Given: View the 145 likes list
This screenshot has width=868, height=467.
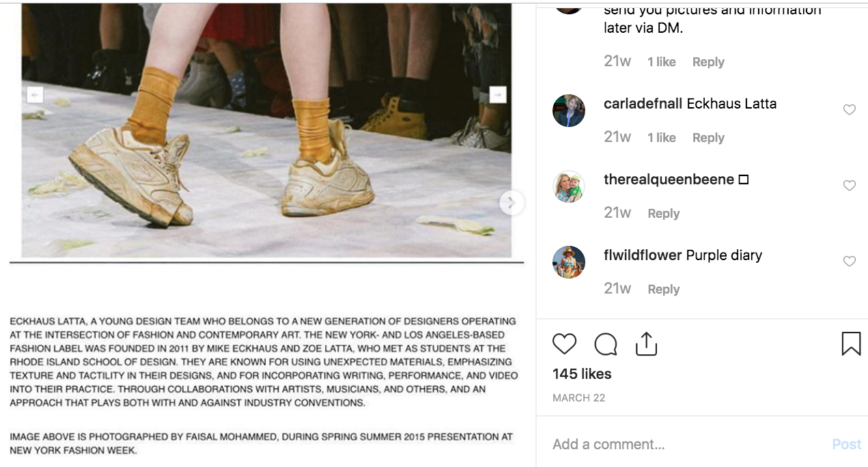Looking at the screenshot, I should (x=582, y=374).
